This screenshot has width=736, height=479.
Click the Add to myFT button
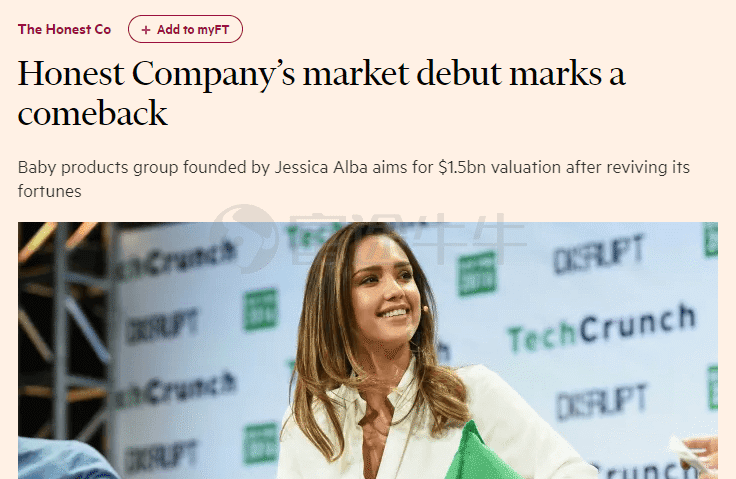click(x=185, y=29)
